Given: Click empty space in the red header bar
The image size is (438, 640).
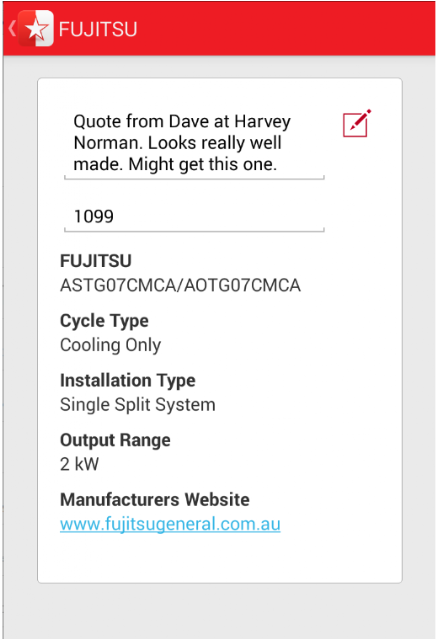Looking at the screenshot, I should (286, 29).
